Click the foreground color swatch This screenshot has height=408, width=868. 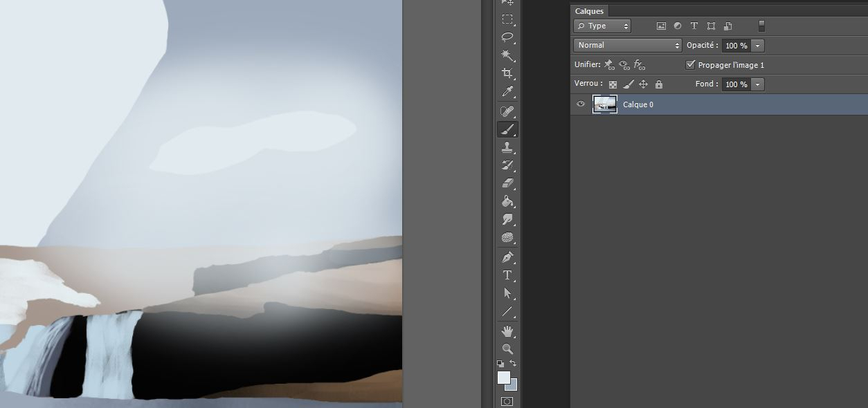point(503,378)
